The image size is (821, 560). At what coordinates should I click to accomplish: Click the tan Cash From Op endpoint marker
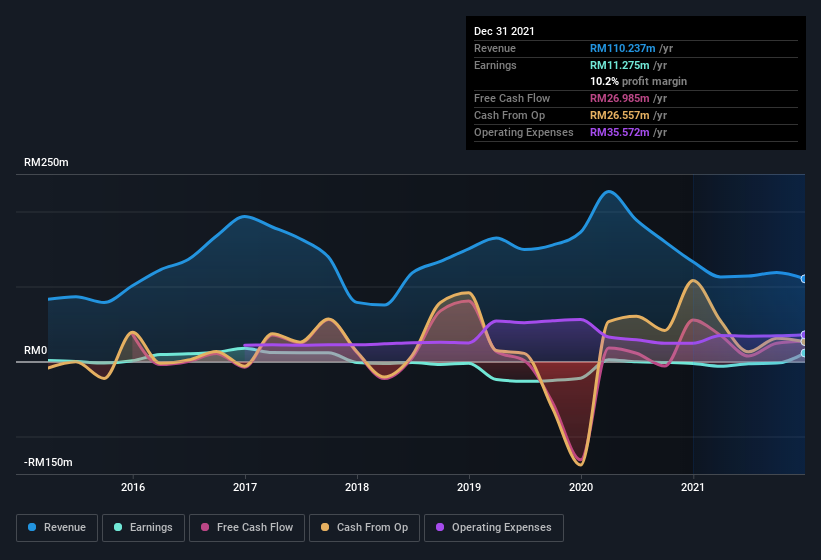(804, 342)
